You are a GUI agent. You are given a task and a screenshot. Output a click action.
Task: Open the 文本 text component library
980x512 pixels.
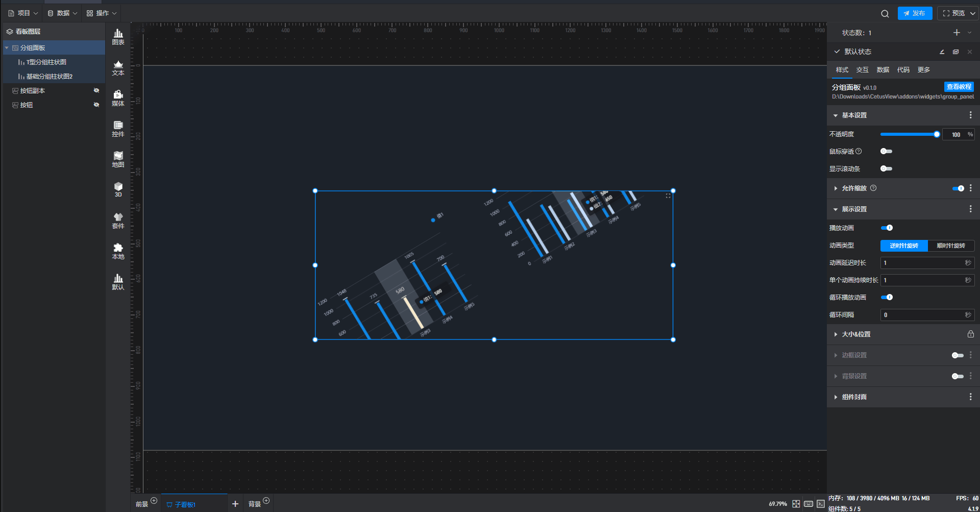118,67
